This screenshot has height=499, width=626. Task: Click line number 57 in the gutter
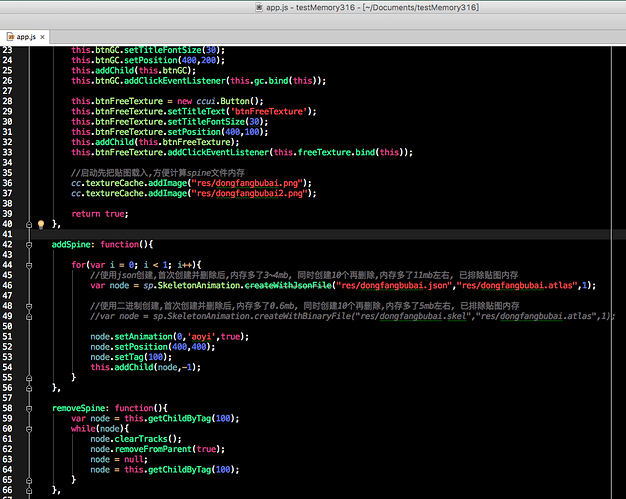click(x=7, y=398)
